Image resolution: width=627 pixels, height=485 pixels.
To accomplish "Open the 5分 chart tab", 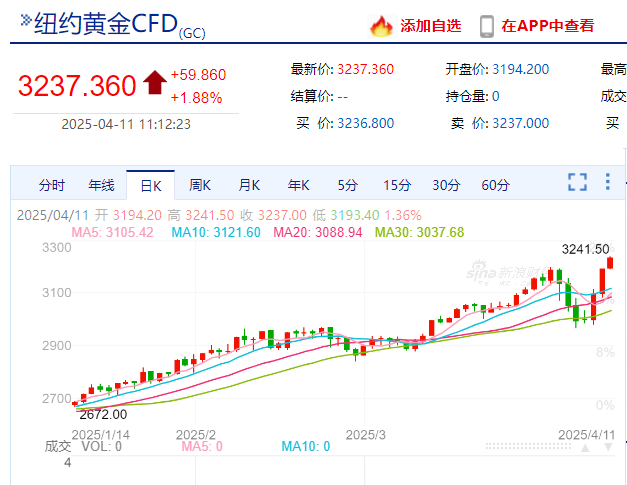I will (x=347, y=185).
